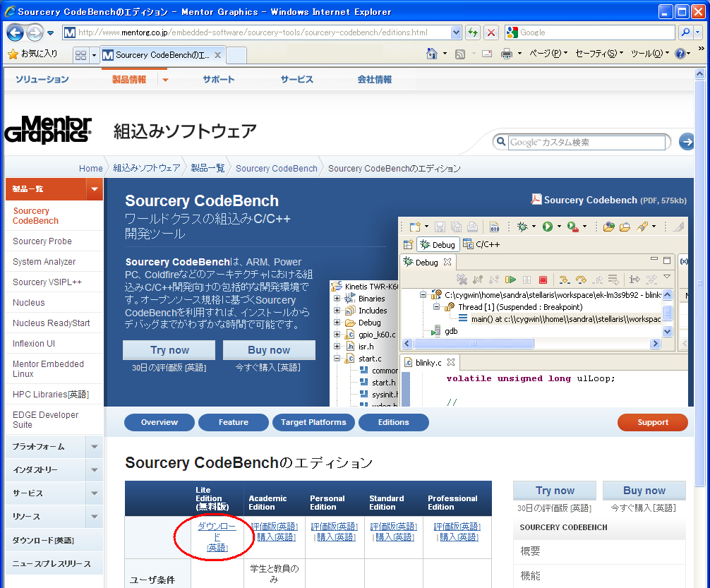
Task: Open the search provider dropdown arrow
Action: (x=698, y=32)
